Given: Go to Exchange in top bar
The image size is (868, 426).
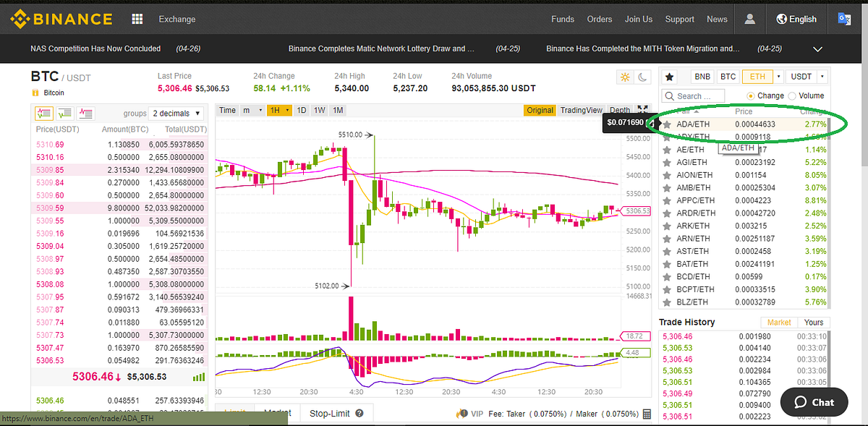Looking at the screenshot, I should pyautogui.click(x=177, y=20).
